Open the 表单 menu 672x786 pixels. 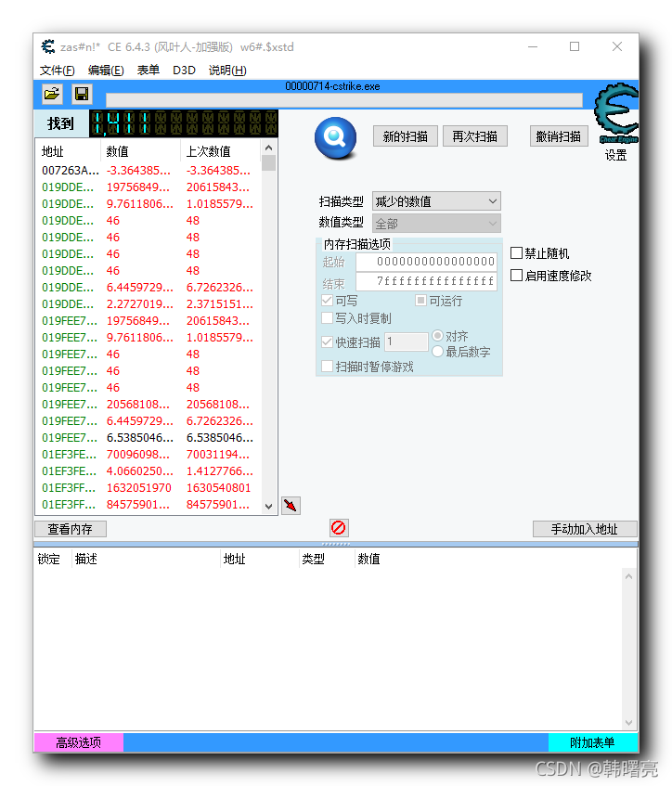(x=149, y=71)
